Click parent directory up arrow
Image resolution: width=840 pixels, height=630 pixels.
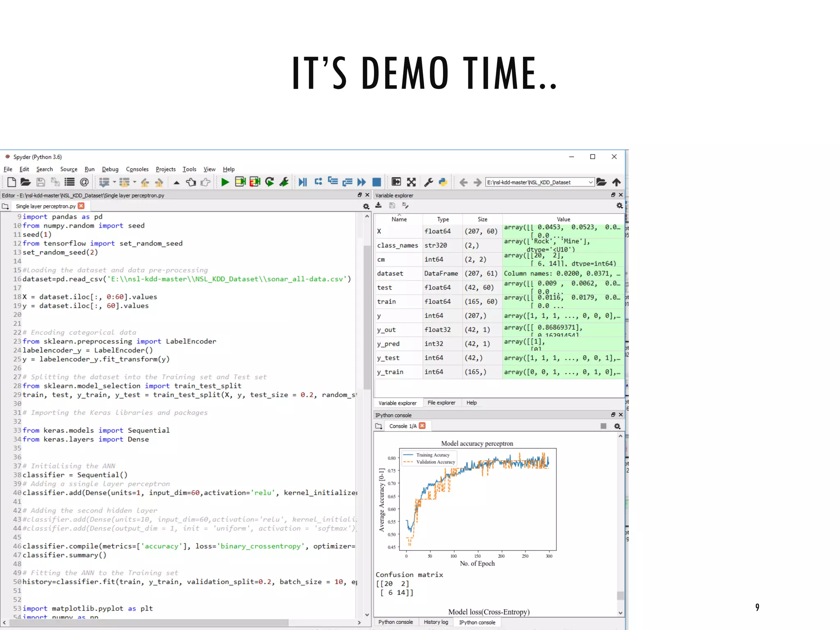(x=616, y=182)
